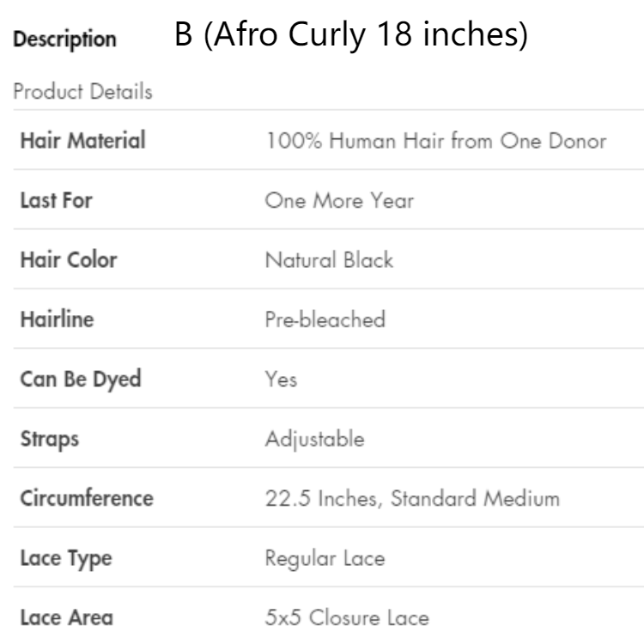Select the 'Regular Lace' value

(326, 560)
